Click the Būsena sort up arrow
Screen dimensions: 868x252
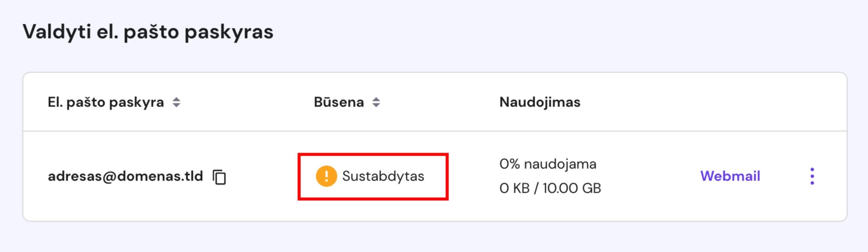pos(376,99)
